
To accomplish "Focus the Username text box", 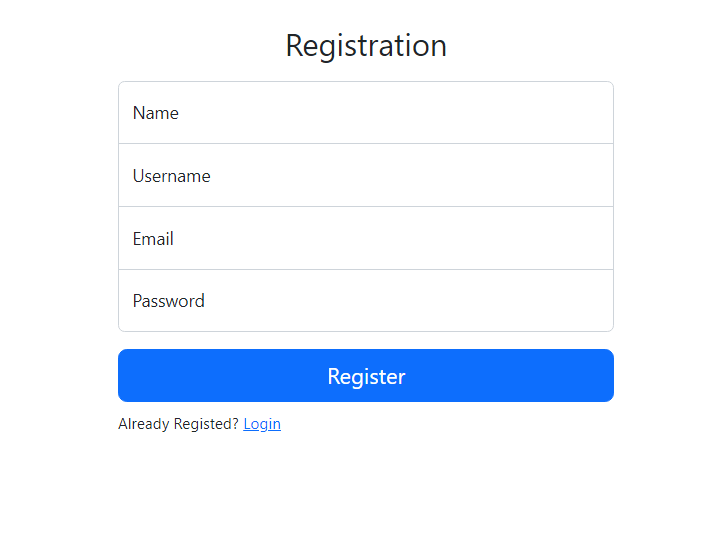I will (x=365, y=176).
